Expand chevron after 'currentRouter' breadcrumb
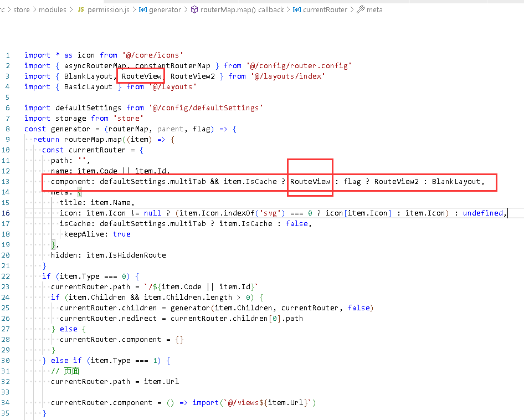The image size is (524, 420). (352, 10)
